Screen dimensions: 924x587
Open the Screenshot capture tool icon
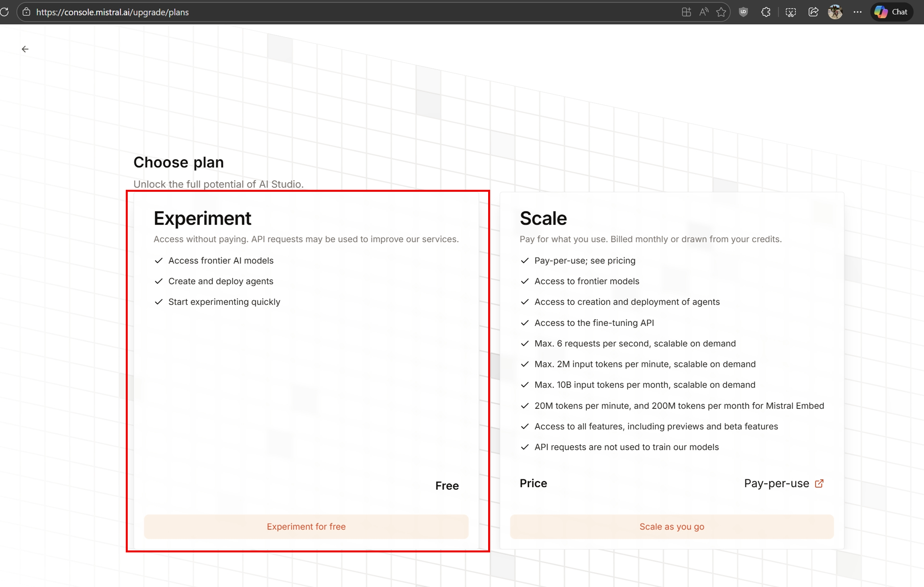pos(790,12)
